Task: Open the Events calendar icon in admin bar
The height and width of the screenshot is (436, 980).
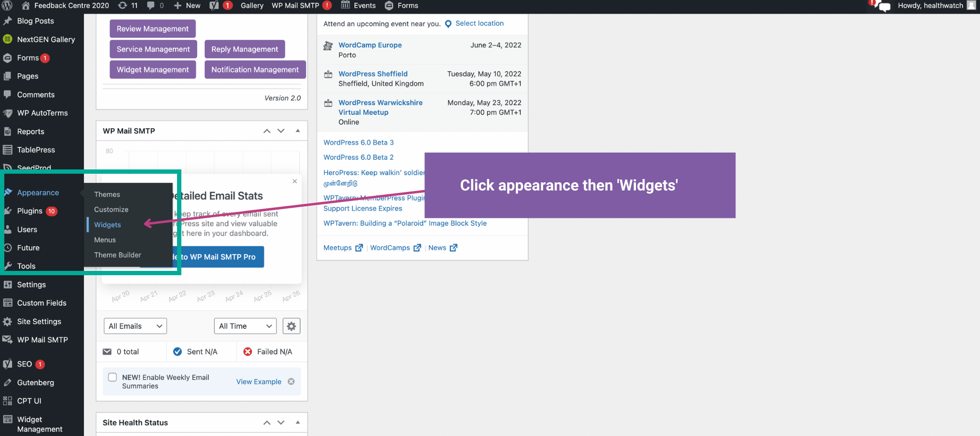Action: point(345,5)
